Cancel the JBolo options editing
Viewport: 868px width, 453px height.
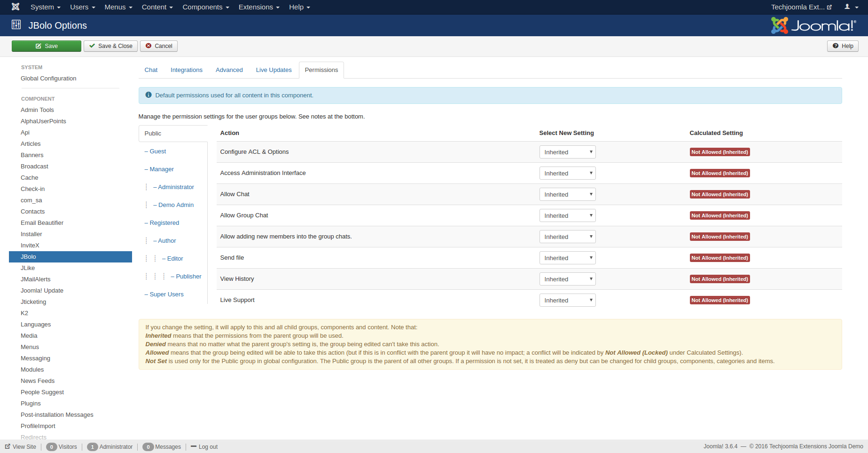point(159,46)
